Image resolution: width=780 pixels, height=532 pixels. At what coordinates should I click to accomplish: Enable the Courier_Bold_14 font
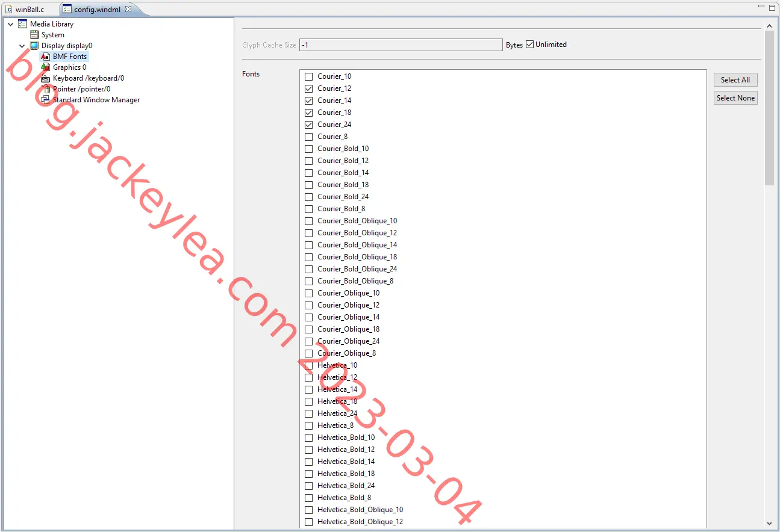click(309, 173)
